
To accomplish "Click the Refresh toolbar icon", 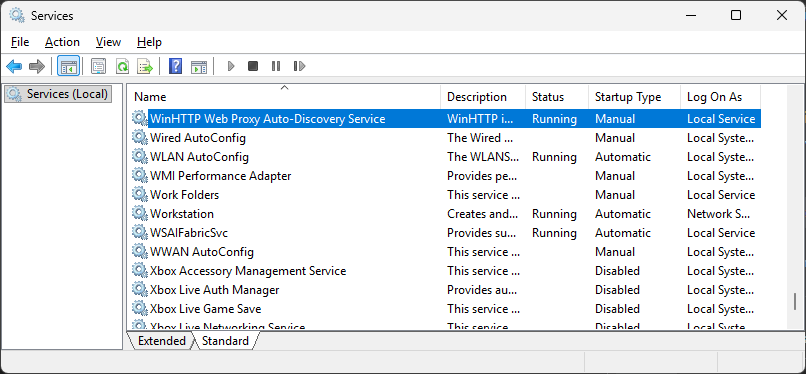I will click(x=122, y=66).
